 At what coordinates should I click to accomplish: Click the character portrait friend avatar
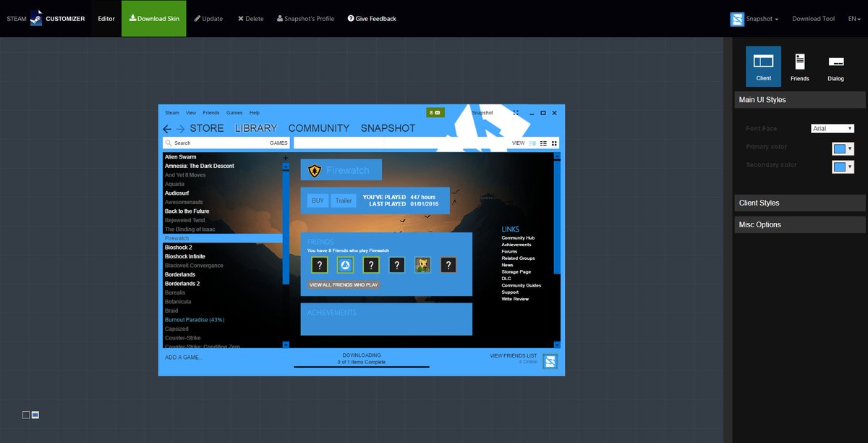(x=422, y=265)
